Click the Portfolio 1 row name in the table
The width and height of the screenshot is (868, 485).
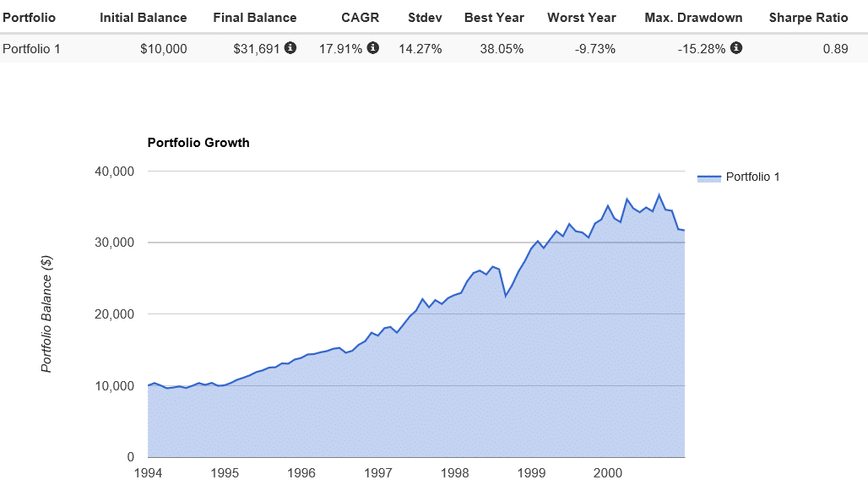click(x=32, y=49)
